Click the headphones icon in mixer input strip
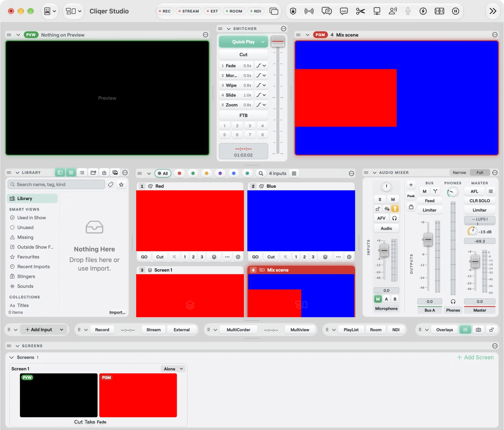 (394, 218)
